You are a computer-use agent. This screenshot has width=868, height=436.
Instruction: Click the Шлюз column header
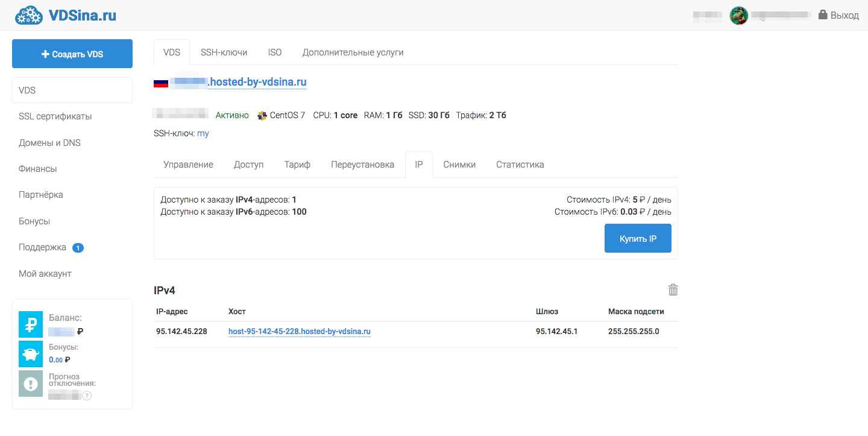pyautogui.click(x=547, y=312)
